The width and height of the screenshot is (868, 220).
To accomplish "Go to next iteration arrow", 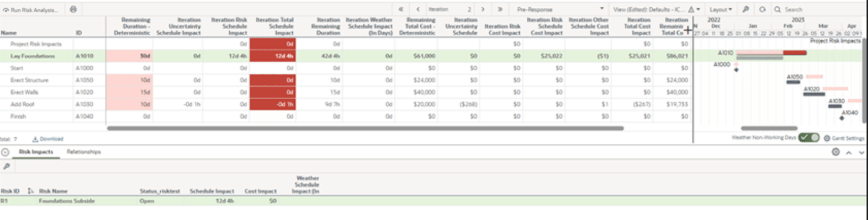I will (x=483, y=9).
